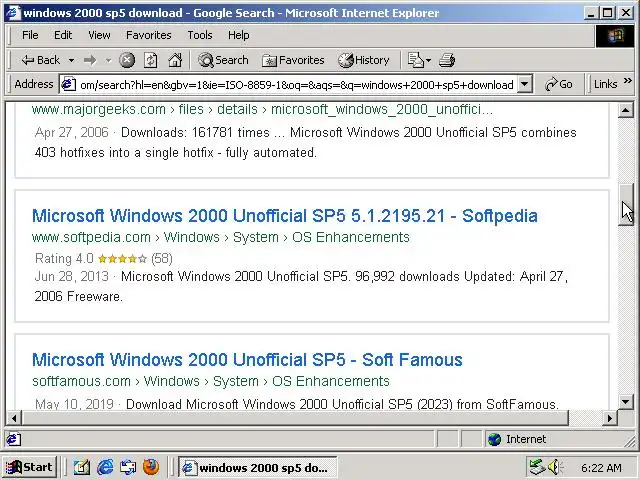Click the 6:22 AM system clock
This screenshot has height=480, width=640.
(x=601, y=468)
